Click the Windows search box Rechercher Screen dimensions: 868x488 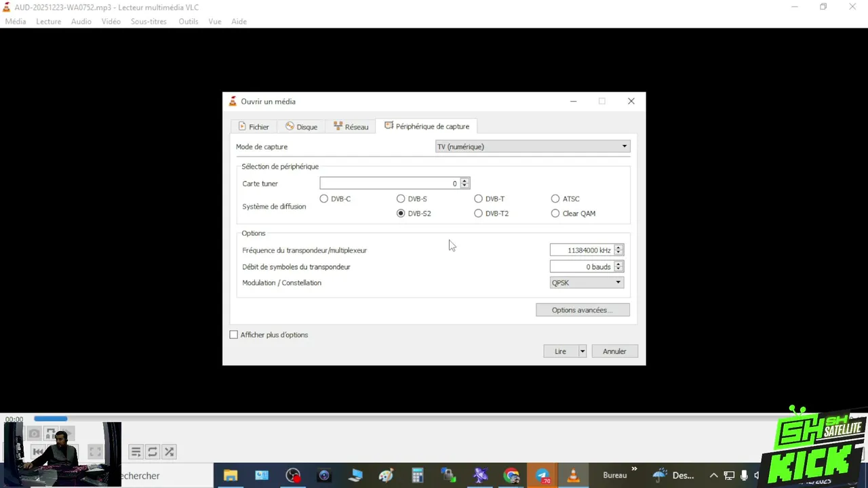pos(166,476)
